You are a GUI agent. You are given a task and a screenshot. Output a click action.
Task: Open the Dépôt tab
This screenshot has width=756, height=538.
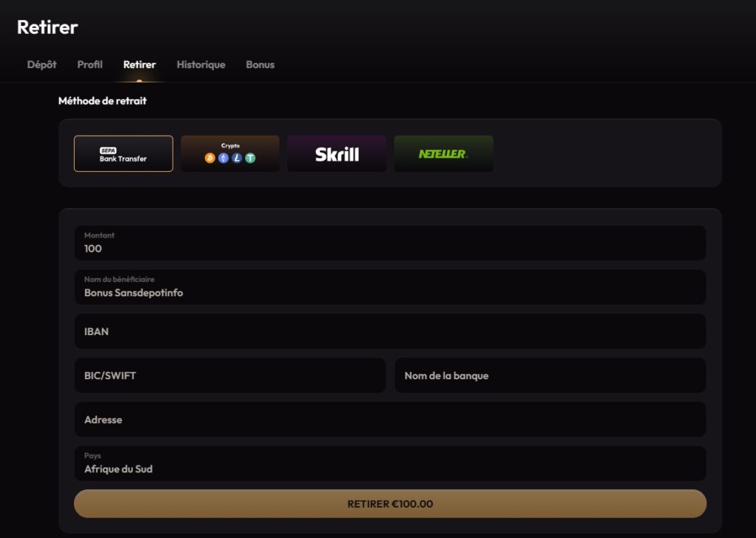41,65
